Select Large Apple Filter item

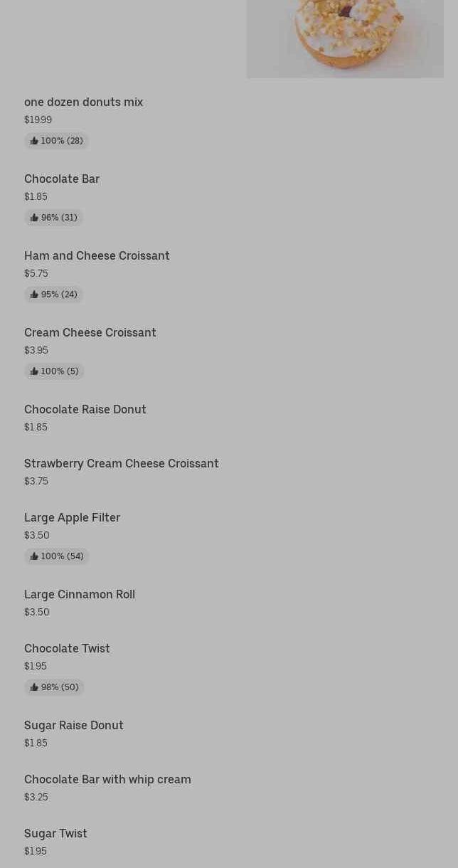tap(72, 518)
